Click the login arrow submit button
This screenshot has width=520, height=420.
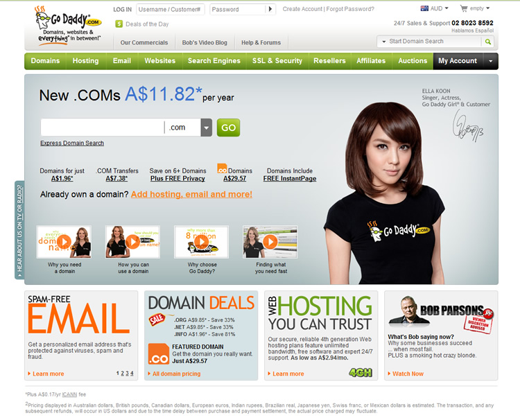click(270, 9)
